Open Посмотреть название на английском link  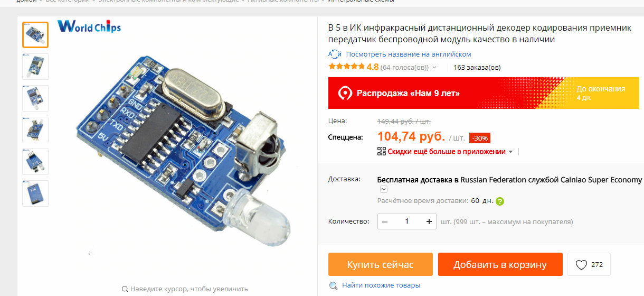point(409,54)
